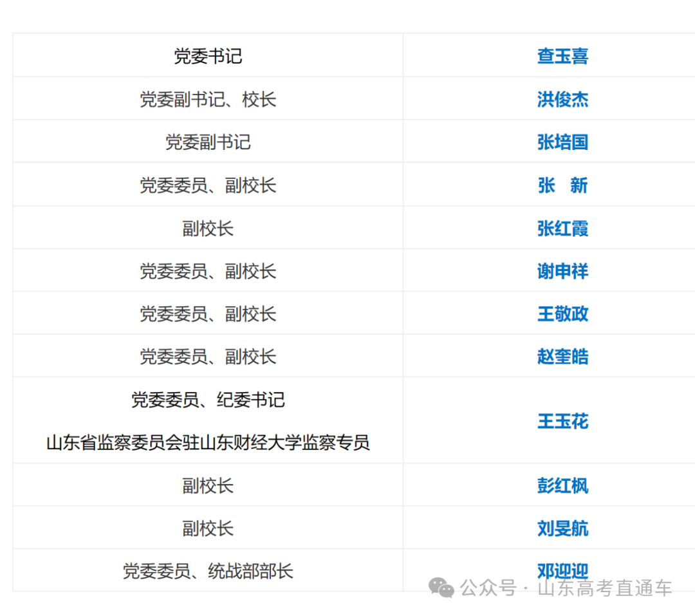Viewport: 695px width, 616px height.
Task: Open 彭红枫's profile link
Action: pyautogui.click(x=562, y=485)
